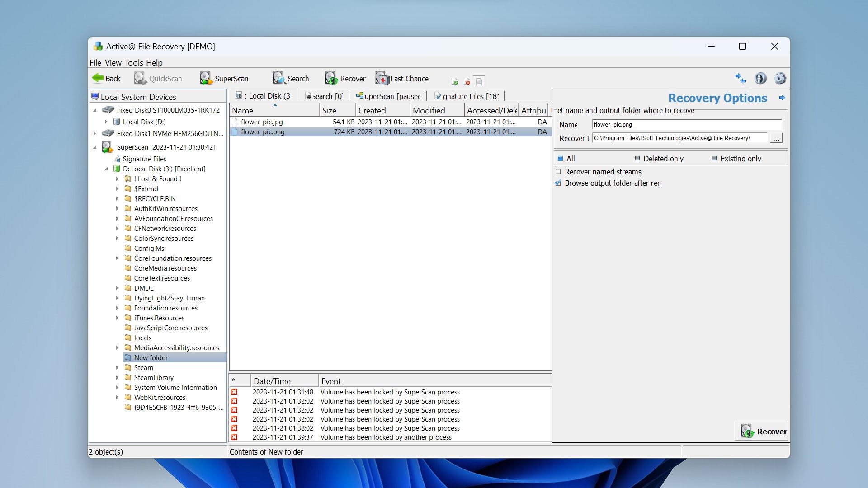The image size is (868, 488).
Task: Expand the Steam folder in tree
Action: [117, 368]
